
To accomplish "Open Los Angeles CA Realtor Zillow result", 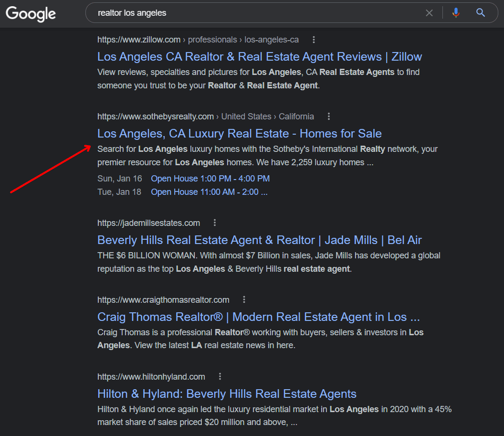I will 259,57.
